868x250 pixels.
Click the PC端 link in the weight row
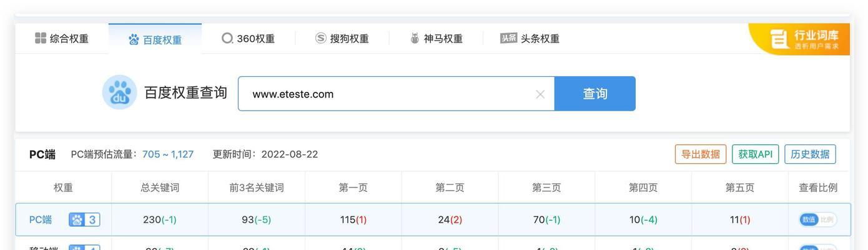coord(41,219)
